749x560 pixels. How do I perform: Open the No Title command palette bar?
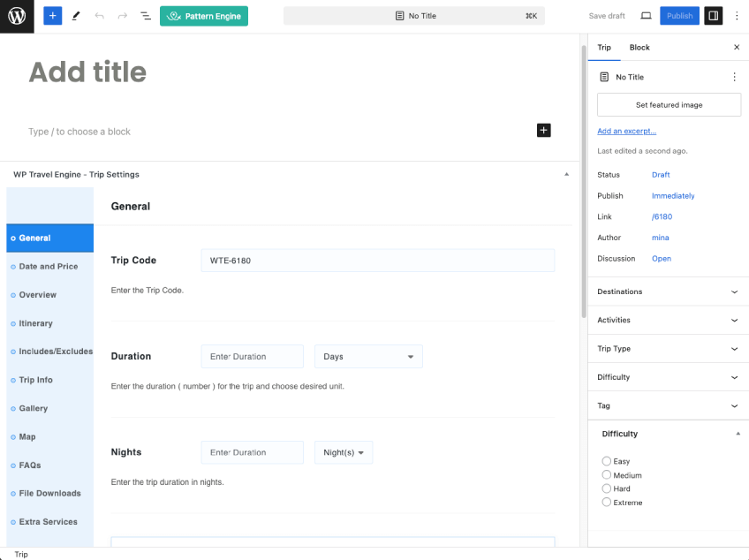[414, 16]
